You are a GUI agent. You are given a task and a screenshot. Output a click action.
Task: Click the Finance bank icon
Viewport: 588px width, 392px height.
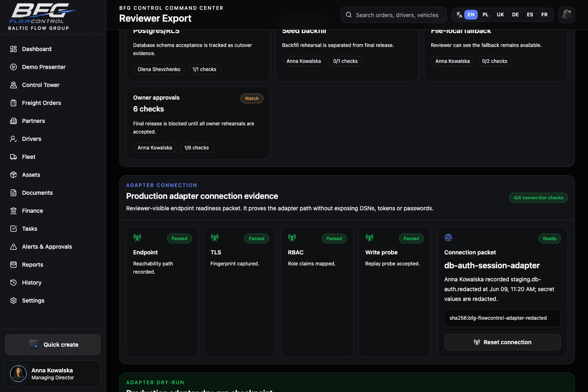coord(13,211)
